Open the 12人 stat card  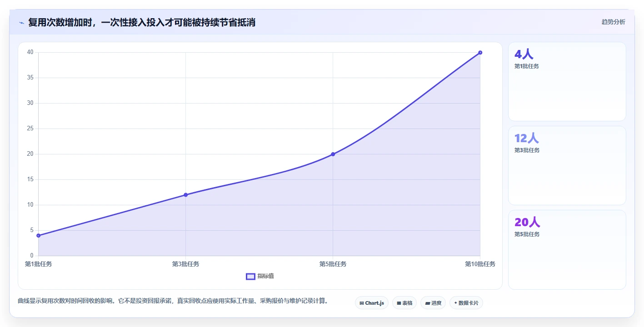pos(567,166)
